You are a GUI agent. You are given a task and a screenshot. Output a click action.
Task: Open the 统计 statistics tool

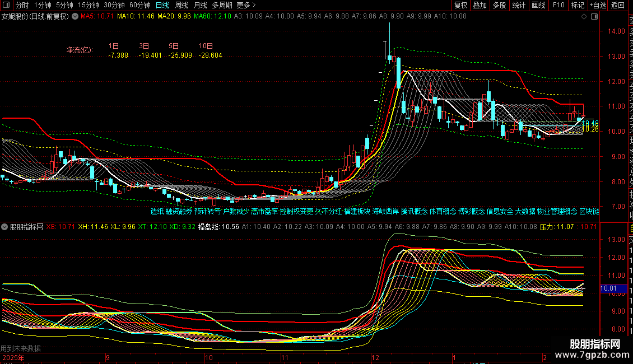click(519, 5)
